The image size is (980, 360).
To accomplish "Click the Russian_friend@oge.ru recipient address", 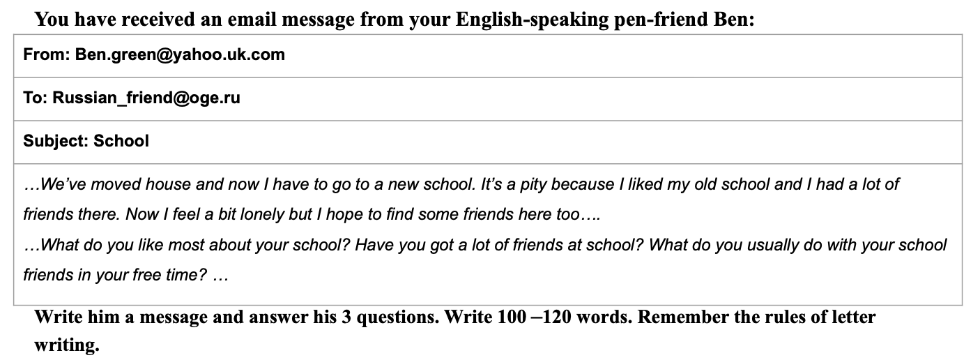I will (146, 98).
